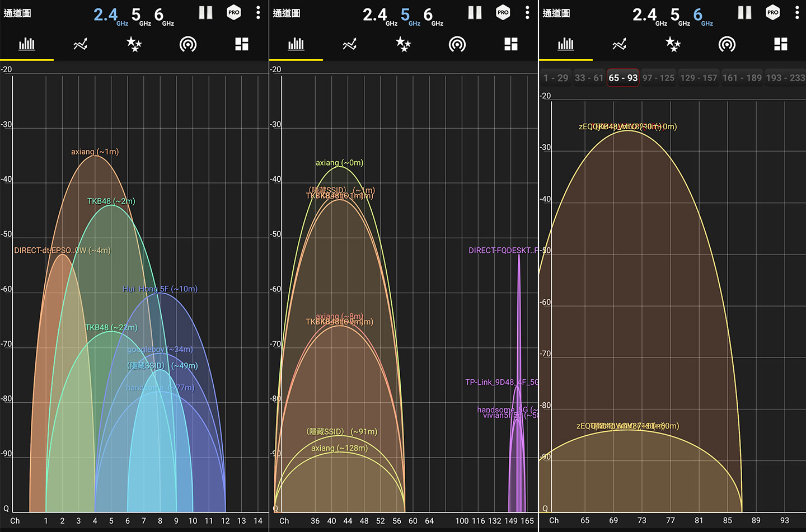
Task: Tap the 通道圖 title in right panel
Action: [556, 13]
